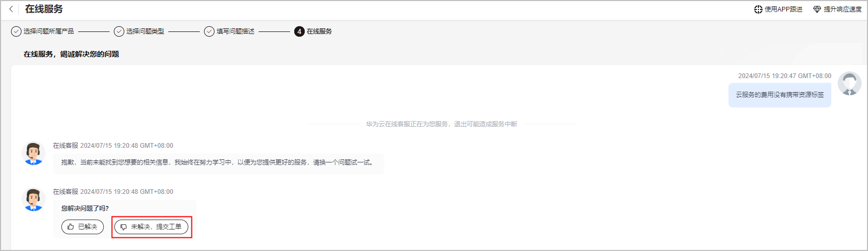Click timestamp 2024/07/15 19:20:47 GMT+08:00
The image size is (868, 251).
pos(785,76)
